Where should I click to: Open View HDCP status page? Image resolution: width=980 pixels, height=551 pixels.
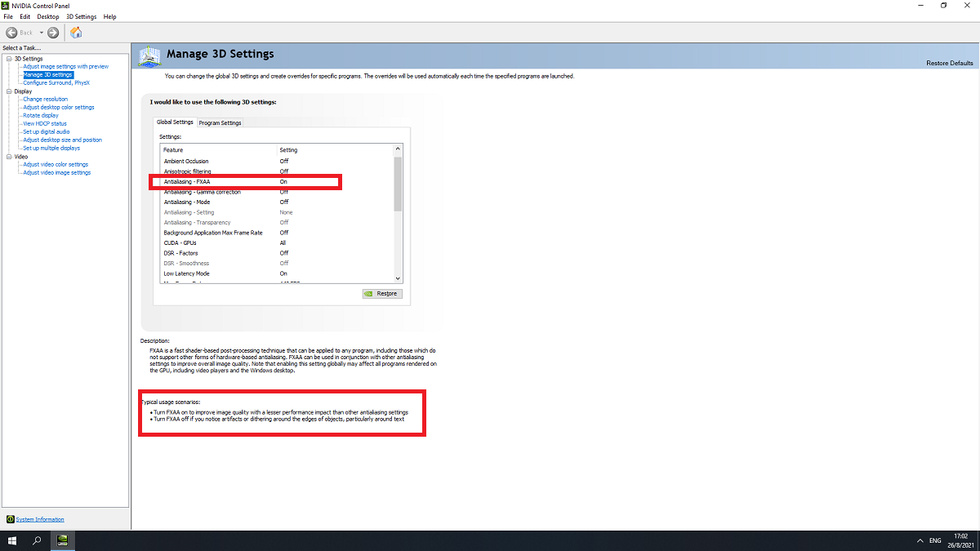tap(45, 124)
